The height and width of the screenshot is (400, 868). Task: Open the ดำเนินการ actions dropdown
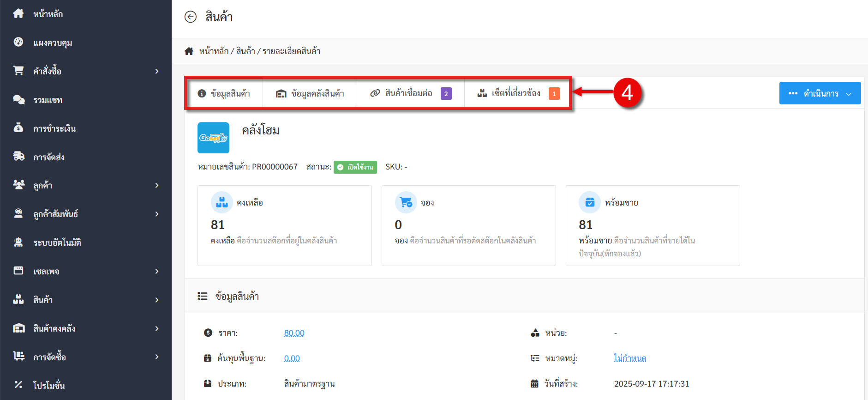click(x=820, y=93)
